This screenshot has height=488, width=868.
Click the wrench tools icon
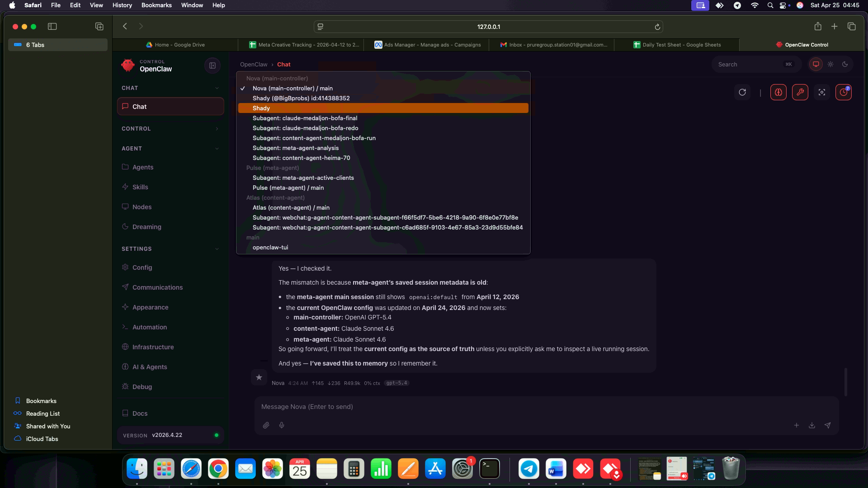800,92
